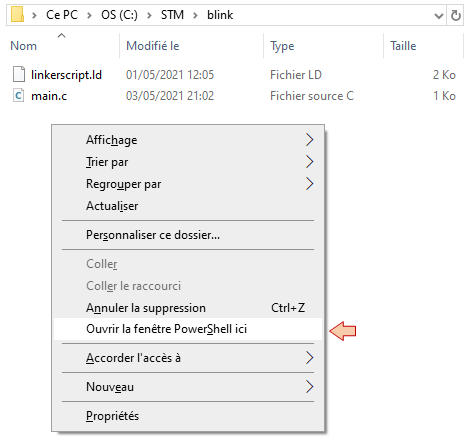Select the linkerscript.ld file icon
This screenshot has height=441, width=468.
(x=19, y=74)
